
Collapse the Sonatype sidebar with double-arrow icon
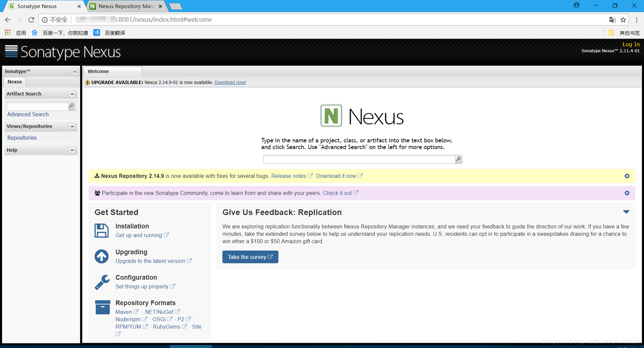point(75,71)
